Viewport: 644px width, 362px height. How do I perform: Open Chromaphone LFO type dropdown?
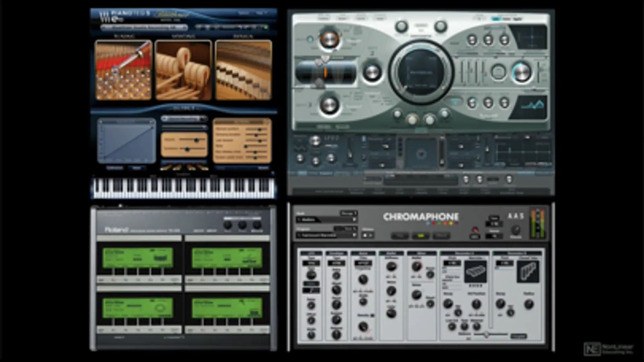(x=311, y=263)
